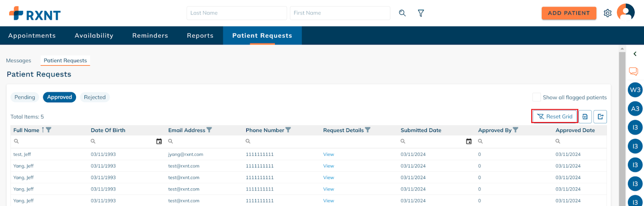Select the Rejected status filter
Image resolution: width=644 pixels, height=206 pixels.
point(95,97)
